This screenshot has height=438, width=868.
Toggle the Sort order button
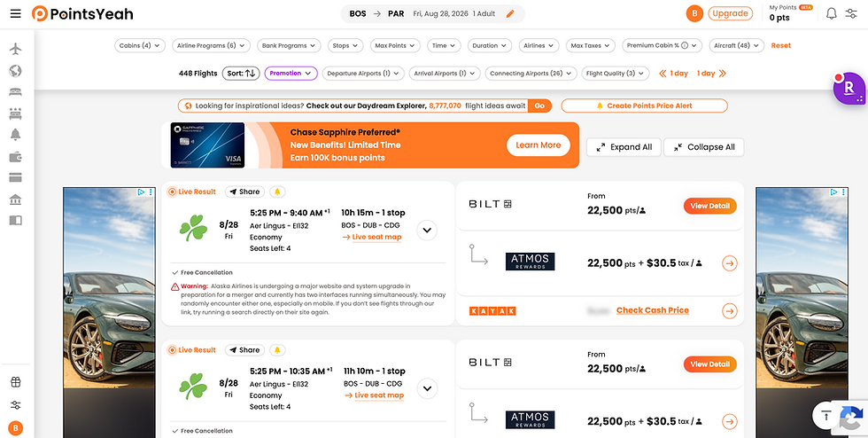tap(241, 74)
